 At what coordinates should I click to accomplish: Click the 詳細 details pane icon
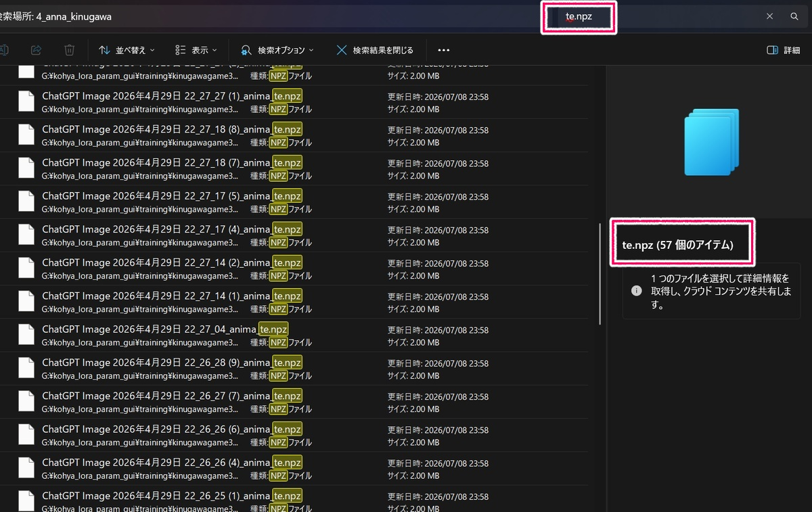783,50
